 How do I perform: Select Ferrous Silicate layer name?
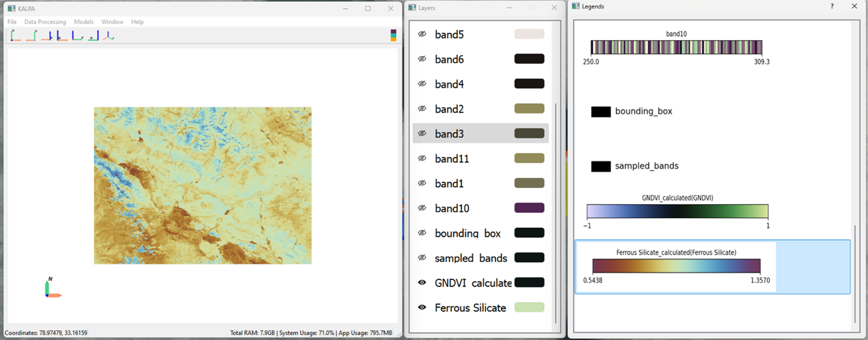point(470,308)
